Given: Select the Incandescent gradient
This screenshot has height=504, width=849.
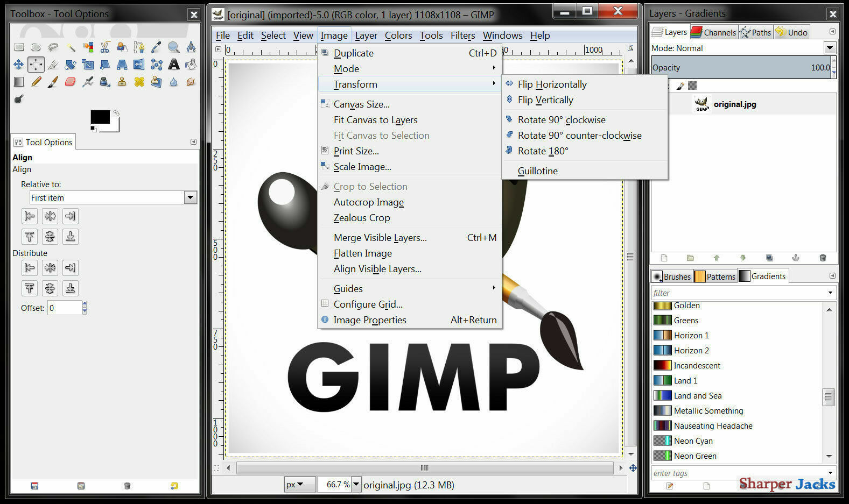Looking at the screenshot, I should pyautogui.click(x=737, y=366).
